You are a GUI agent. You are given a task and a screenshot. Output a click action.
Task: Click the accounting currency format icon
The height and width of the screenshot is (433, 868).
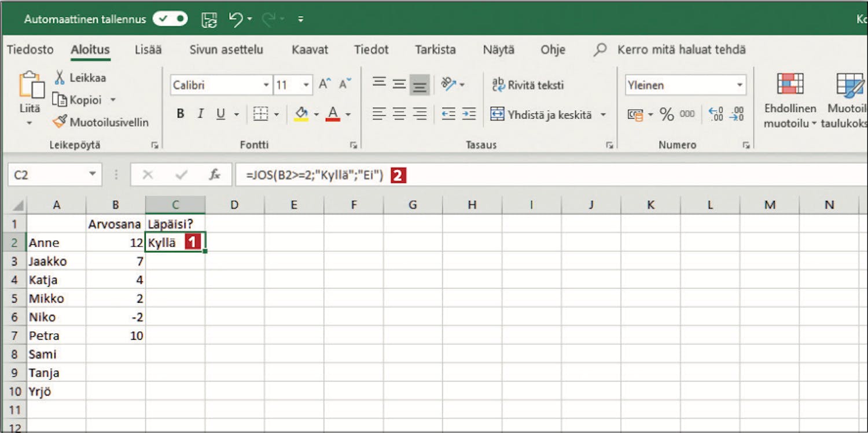[635, 115]
